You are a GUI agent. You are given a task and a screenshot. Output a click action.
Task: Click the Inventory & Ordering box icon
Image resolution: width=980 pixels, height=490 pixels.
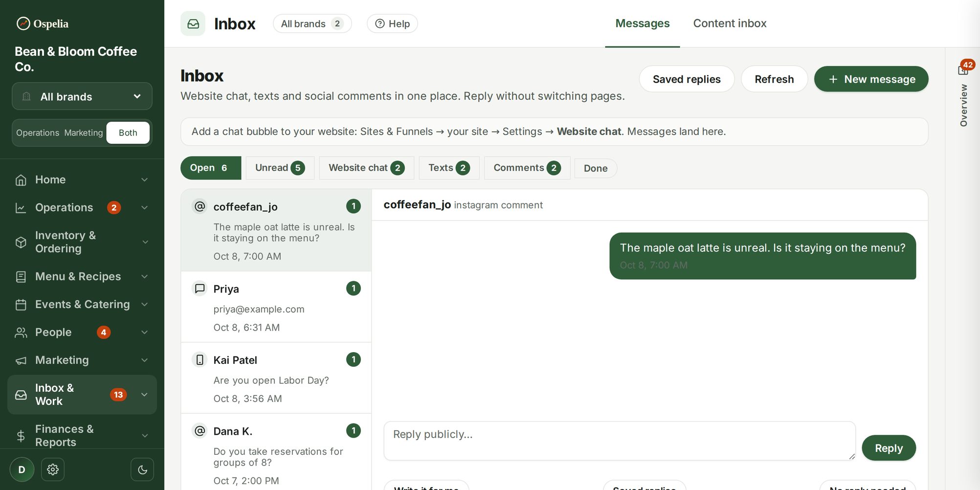coord(21,242)
